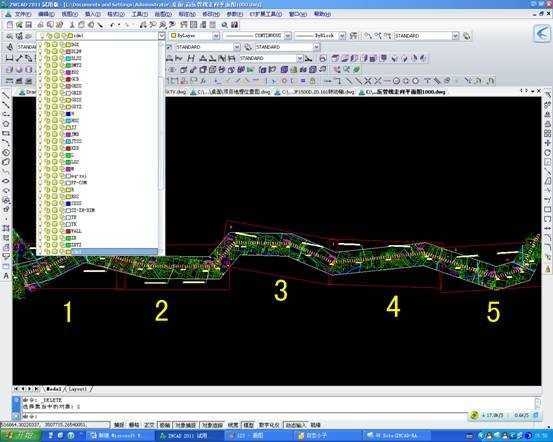Screen dimensions: 553x442
Task: Toggle 正交 (Ortho) mode in status bar
Action: [x=150, y=425]
